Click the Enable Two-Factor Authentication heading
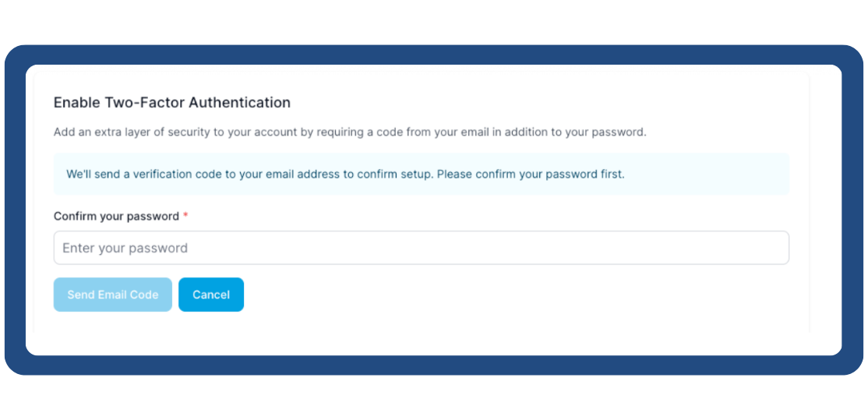 [x=172, y=102]
